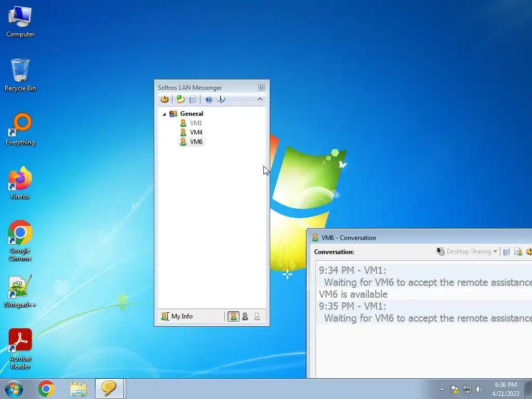View user info icon in Conversation toolbar
Screen dimensions: 532x399
[518, 252]
